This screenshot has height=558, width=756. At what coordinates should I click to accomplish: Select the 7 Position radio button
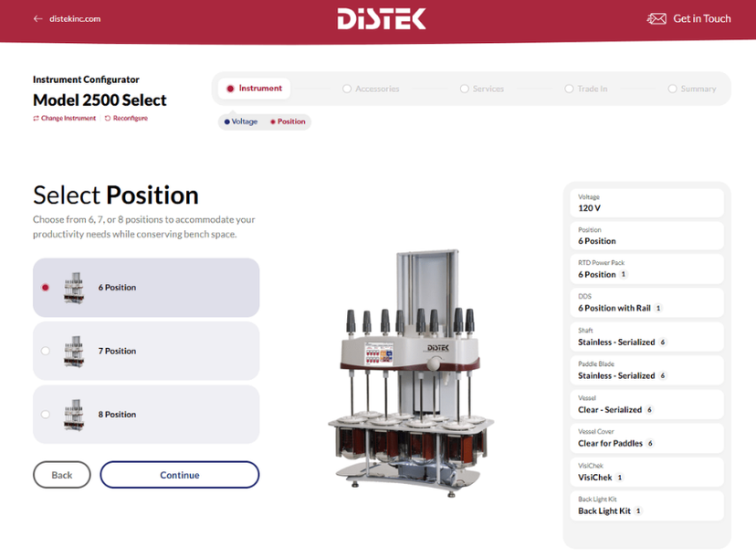pyautogui.click(x=45, y=351)
